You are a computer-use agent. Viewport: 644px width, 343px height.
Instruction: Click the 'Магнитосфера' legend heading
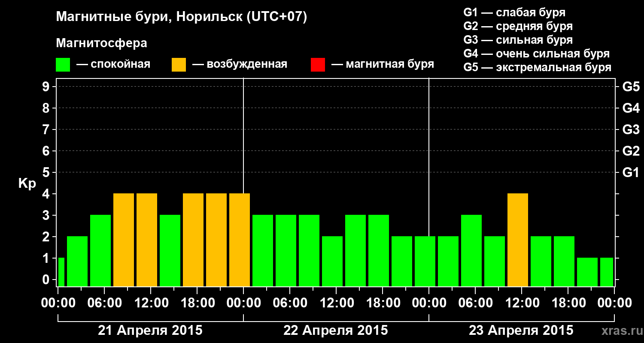pos(102,43)
